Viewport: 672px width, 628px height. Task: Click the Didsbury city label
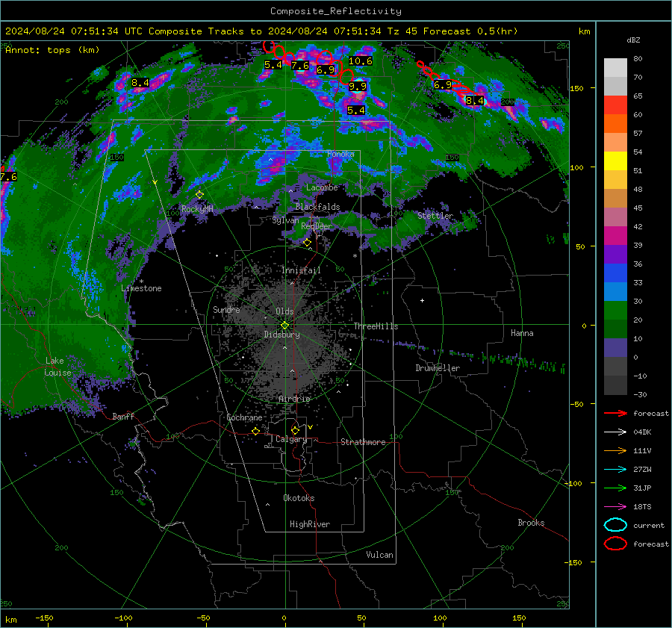click(x=281, y=335)
